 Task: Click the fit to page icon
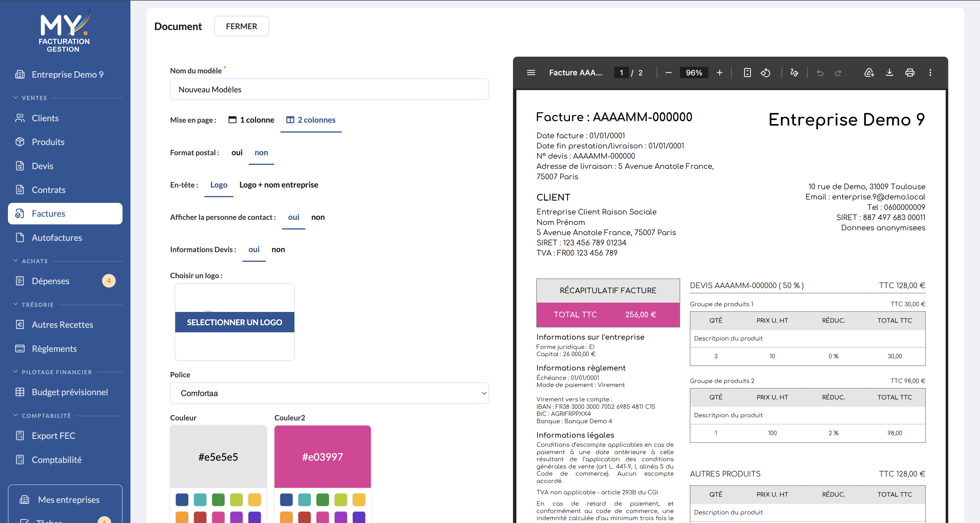747,73
